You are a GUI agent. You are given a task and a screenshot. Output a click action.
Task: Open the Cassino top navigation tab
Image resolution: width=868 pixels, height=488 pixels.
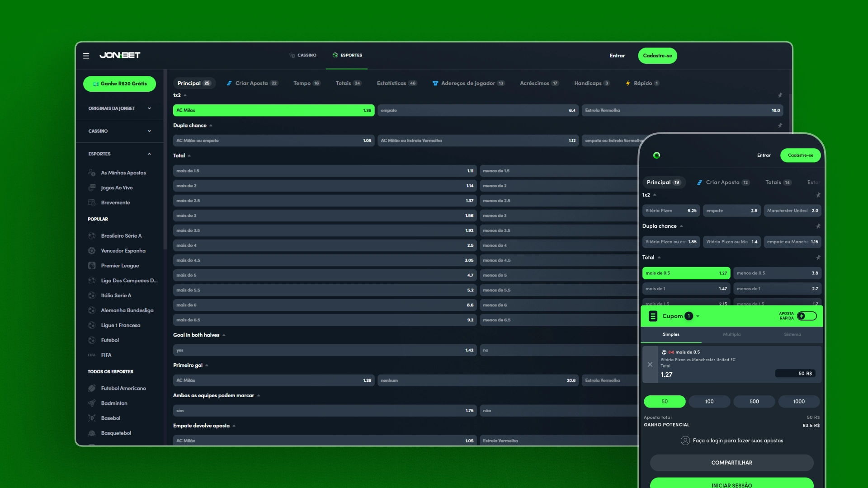303,55
